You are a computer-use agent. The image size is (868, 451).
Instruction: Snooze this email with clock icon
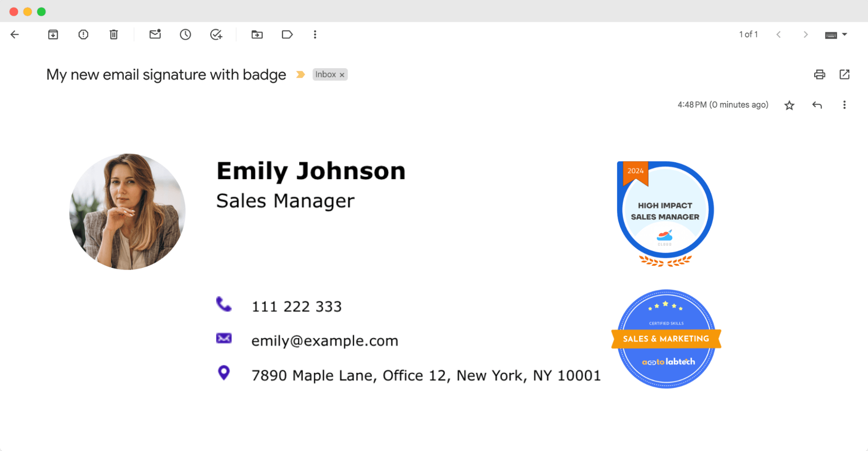(x=185, y=35)
